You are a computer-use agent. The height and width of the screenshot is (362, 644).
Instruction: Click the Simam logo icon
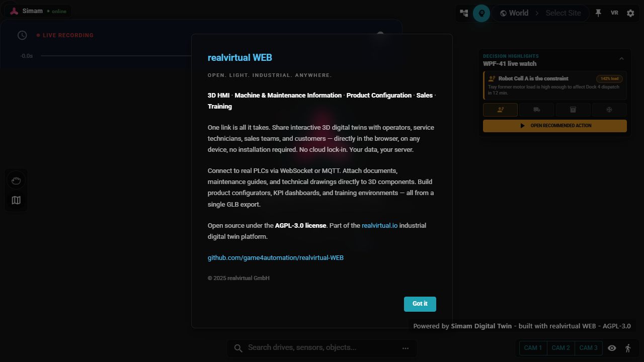14,11
